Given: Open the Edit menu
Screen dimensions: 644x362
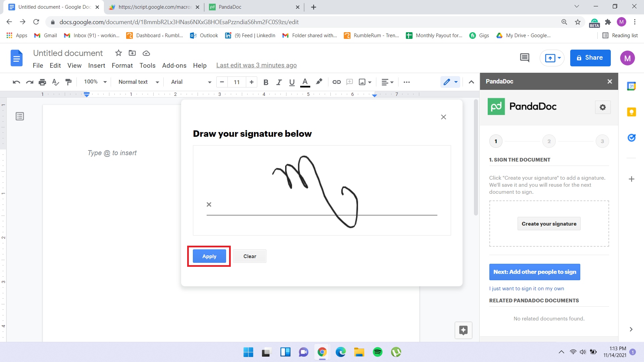Looking at the screenshot, I should pyautogui.click(x=55, y=65).
